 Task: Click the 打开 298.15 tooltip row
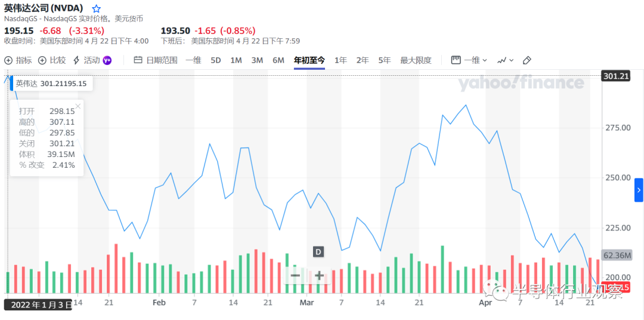(x=47, y=111)
